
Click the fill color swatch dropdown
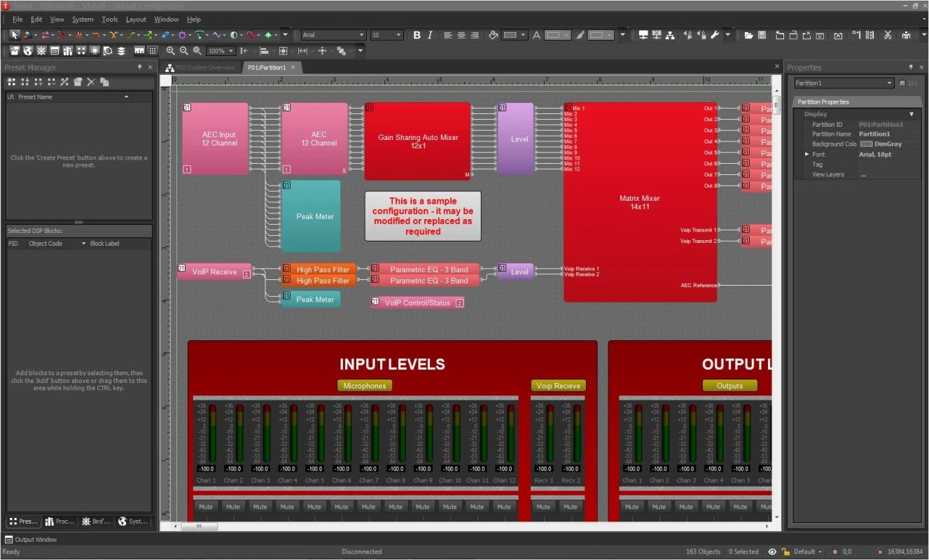pos(515,35)
